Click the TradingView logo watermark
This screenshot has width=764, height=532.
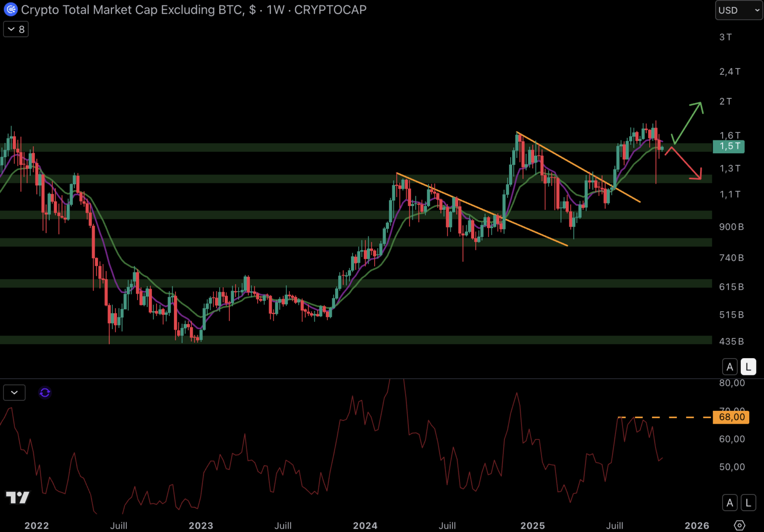tap(18, 497)
